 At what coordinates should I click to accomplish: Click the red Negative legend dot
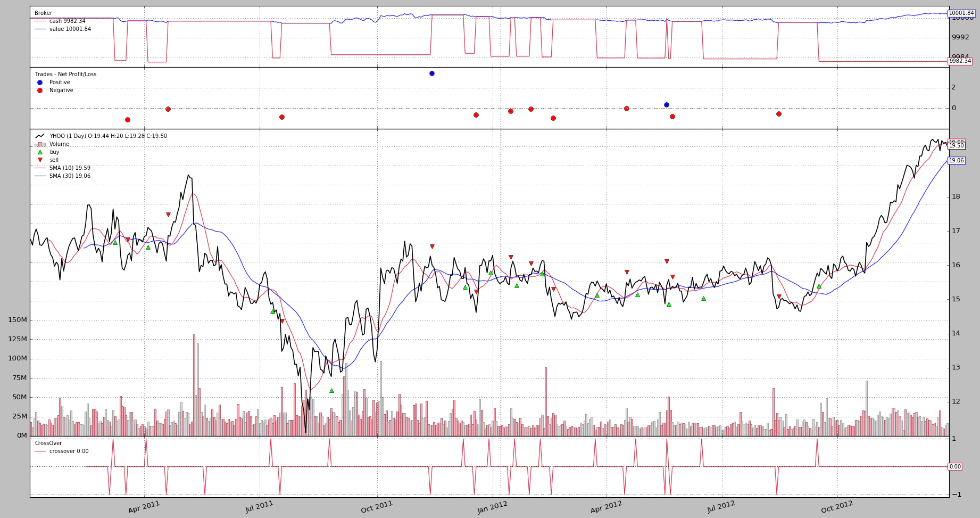pos(40,91)
